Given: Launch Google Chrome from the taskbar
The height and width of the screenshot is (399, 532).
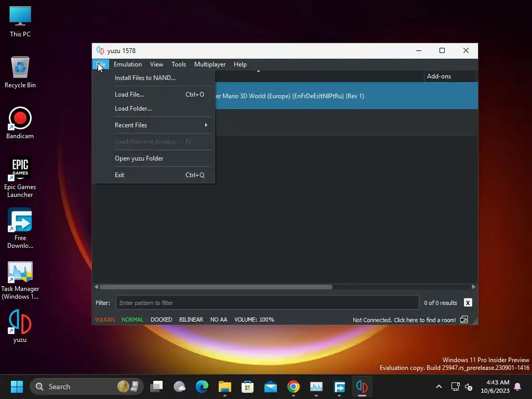Looking at the screenshot, I should tap(293, 387).
